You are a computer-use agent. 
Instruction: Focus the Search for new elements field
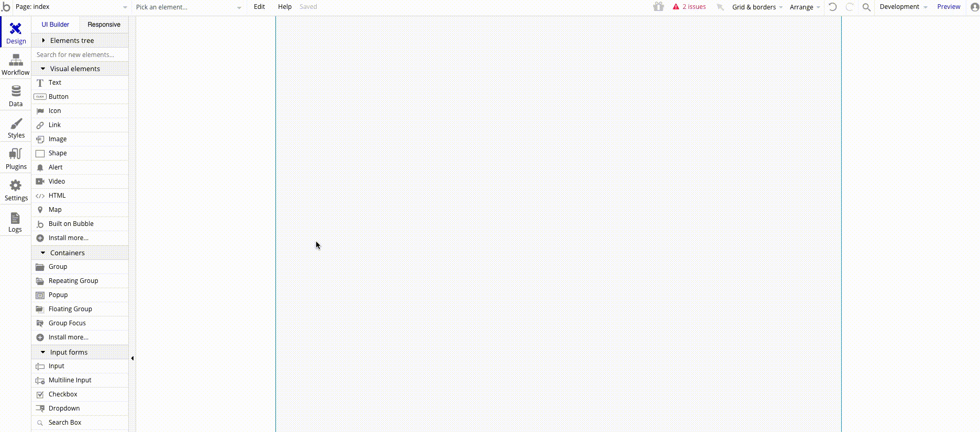coord(80,54)
